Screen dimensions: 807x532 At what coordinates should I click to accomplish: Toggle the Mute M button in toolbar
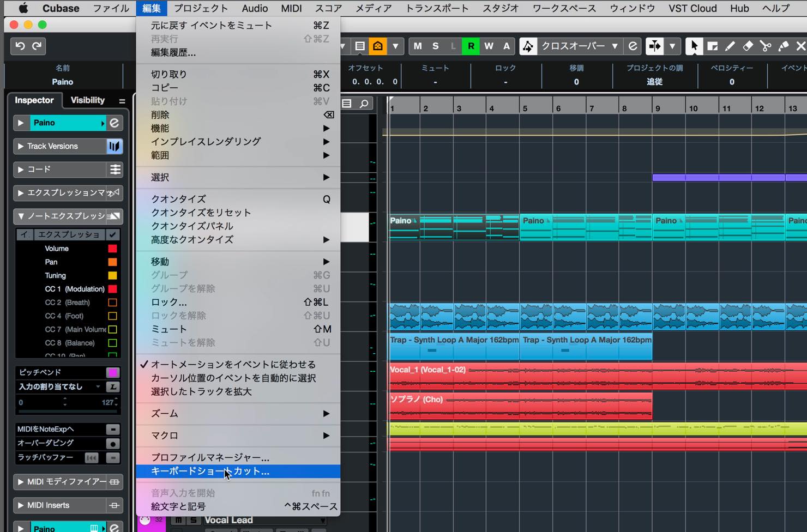click(418, 46)
